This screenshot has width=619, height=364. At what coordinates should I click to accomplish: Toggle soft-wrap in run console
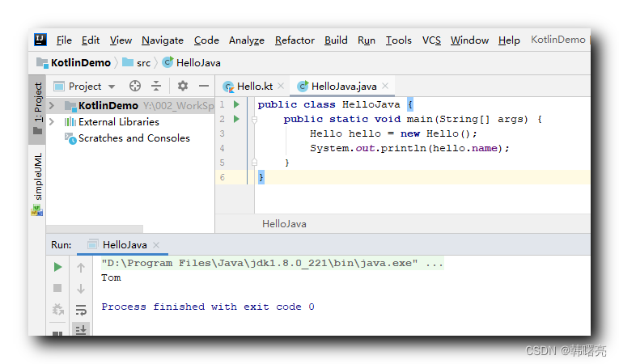click(x=81, y=310)
